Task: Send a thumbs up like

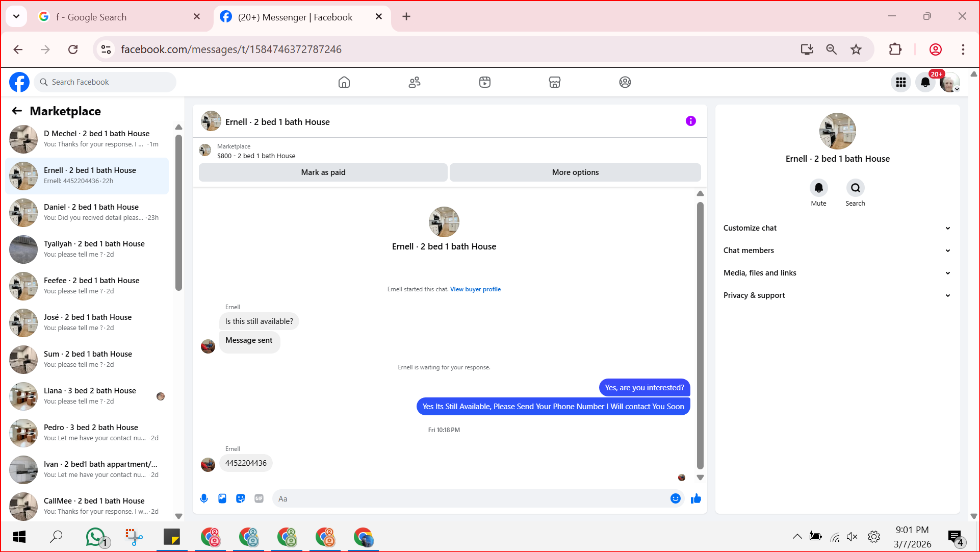Action: (x=696, y=498)
